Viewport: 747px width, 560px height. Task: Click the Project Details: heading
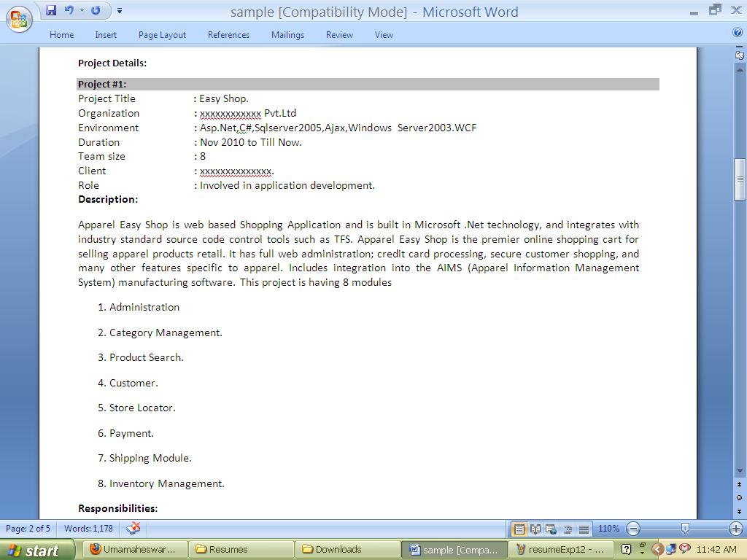point(112,63)
